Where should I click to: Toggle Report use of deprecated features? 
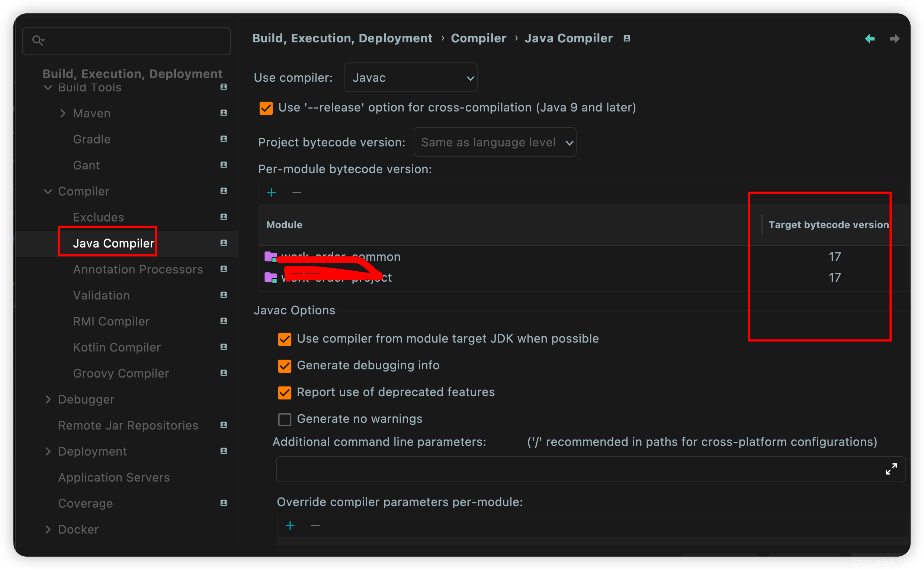pyautogui.click(x=285, y=392)
